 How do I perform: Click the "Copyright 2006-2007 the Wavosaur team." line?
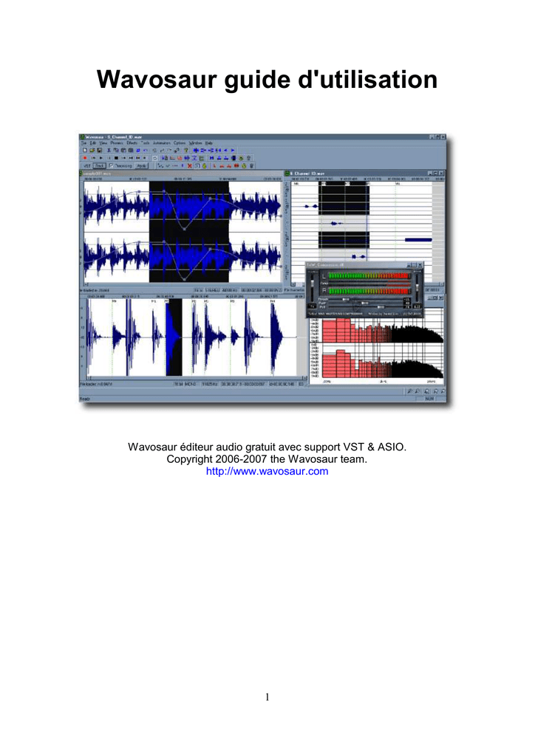(x=267, y=459)
